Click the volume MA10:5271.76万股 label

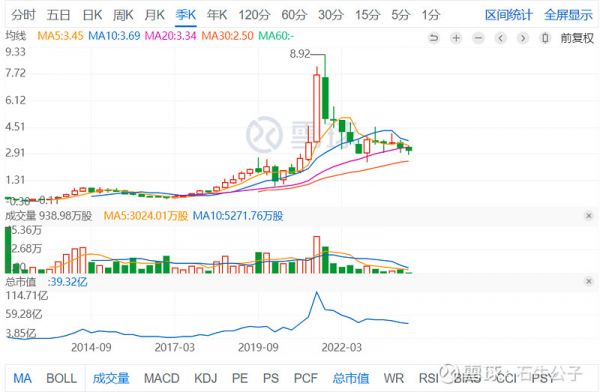click(238, 216)
